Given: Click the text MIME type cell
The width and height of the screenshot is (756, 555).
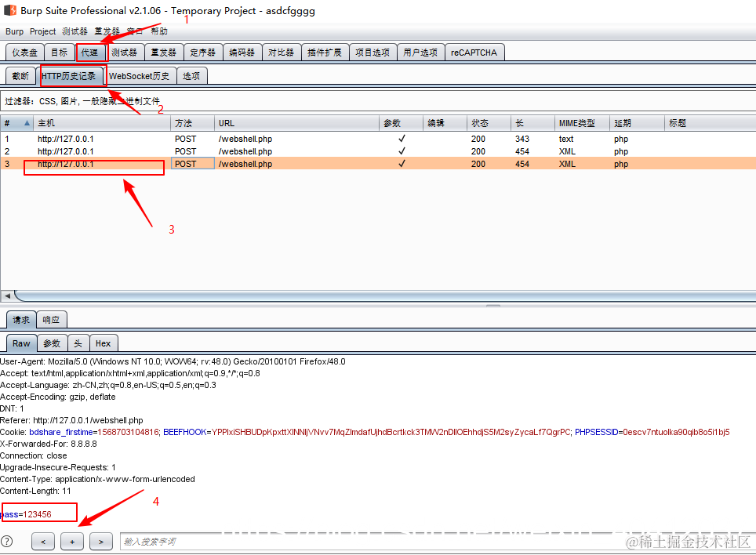Looking at the screenshot, I should tap(566, 139).
